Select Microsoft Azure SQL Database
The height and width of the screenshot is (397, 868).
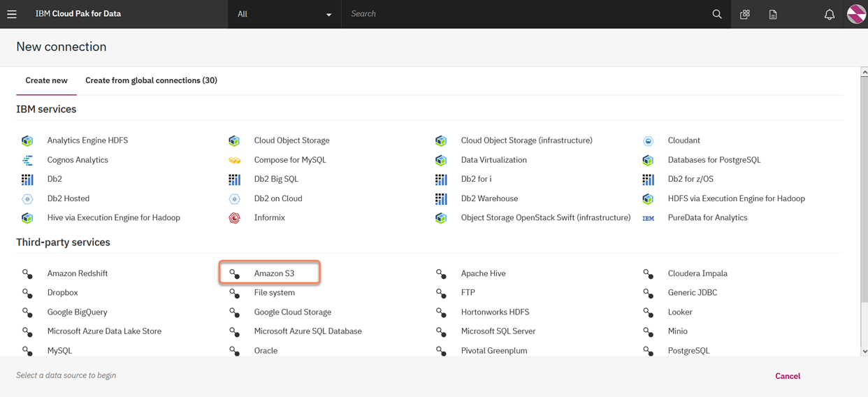click(x=308, y=331)
